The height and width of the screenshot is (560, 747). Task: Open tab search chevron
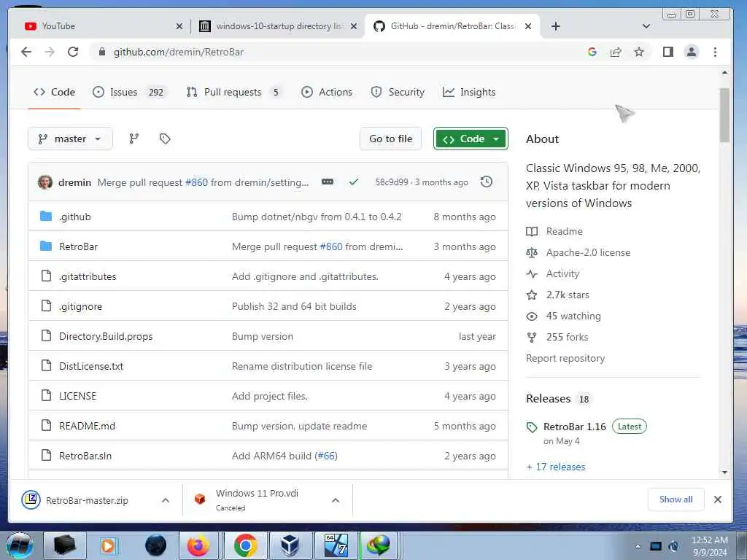pyautogui.click(x=646, y=26)
